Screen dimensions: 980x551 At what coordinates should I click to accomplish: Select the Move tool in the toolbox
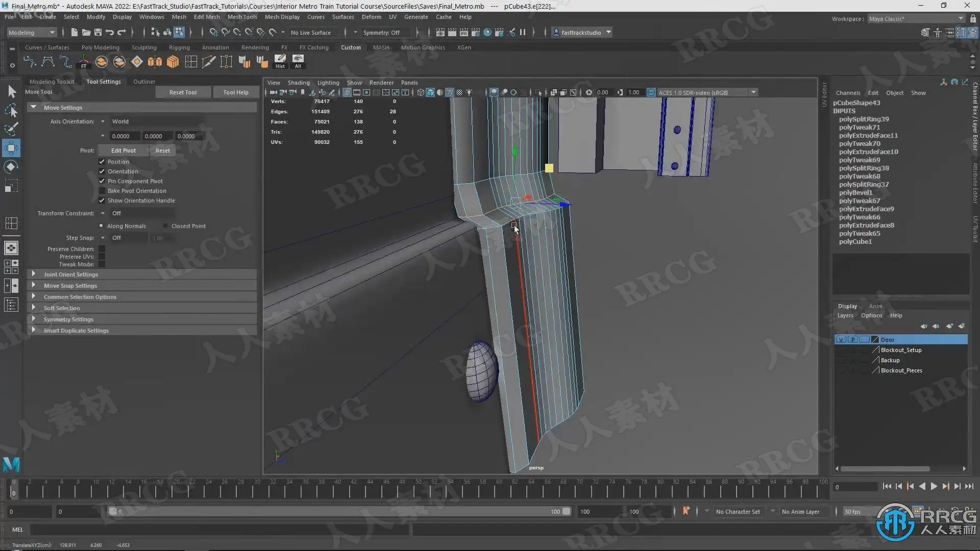coord(11,148)
